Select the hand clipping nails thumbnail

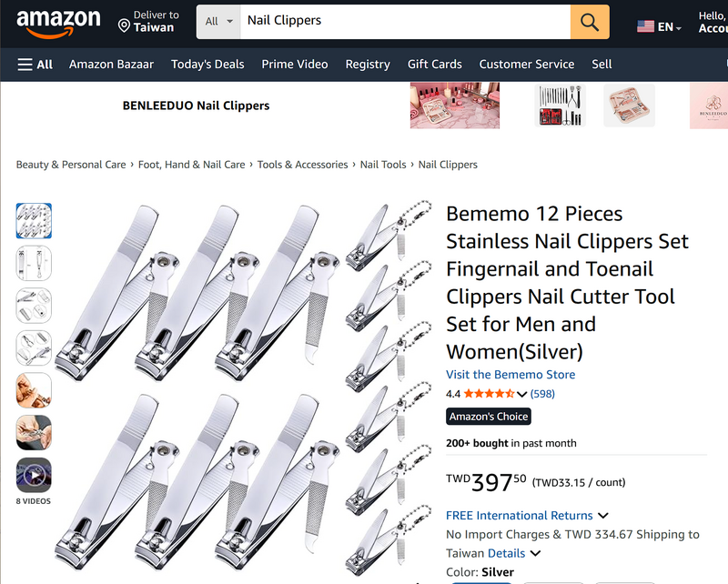pyautogui.click(x=34, y=390)
